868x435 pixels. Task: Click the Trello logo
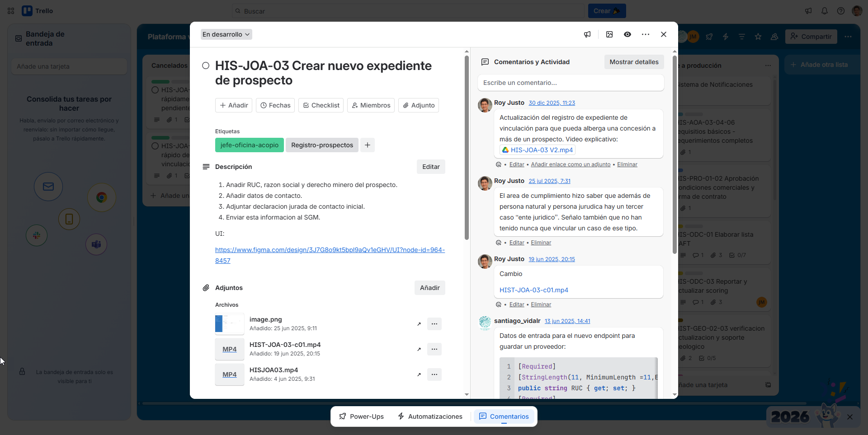coord(38,11)
